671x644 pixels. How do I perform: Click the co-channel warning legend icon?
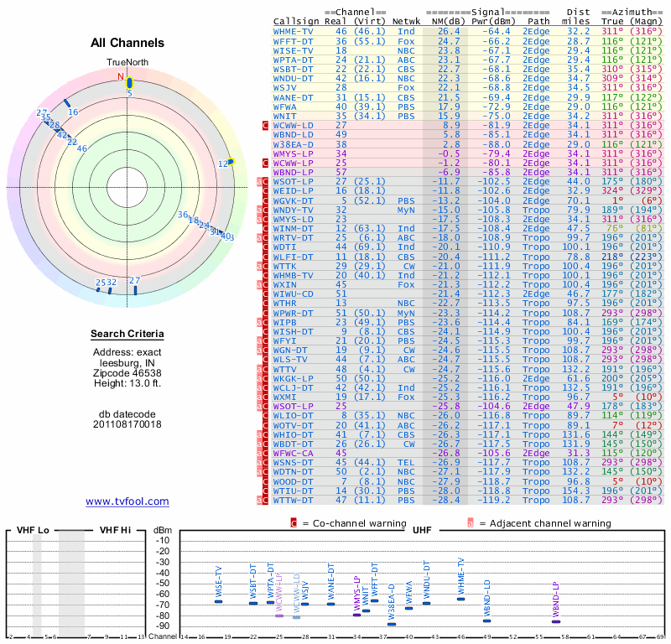click(x=294, y=523)
